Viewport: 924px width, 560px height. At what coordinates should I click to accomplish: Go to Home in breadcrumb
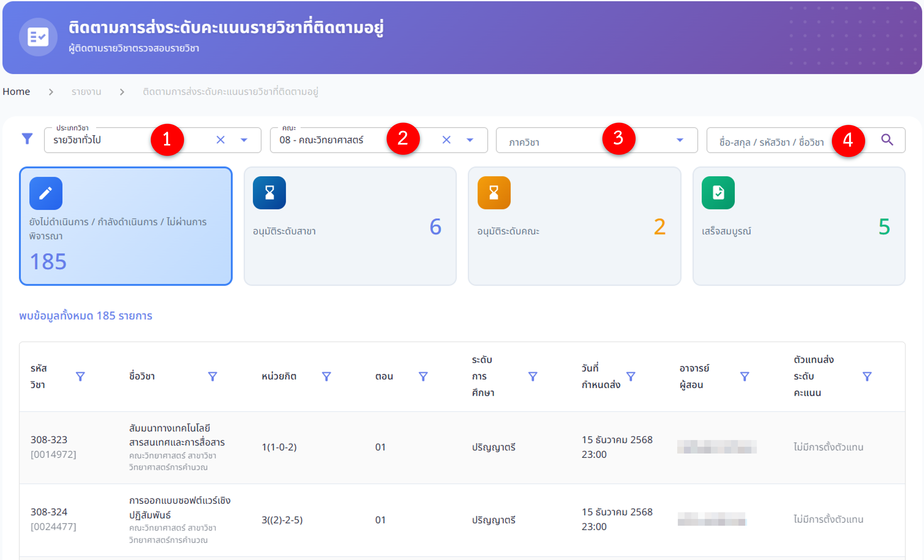(16, 91)
